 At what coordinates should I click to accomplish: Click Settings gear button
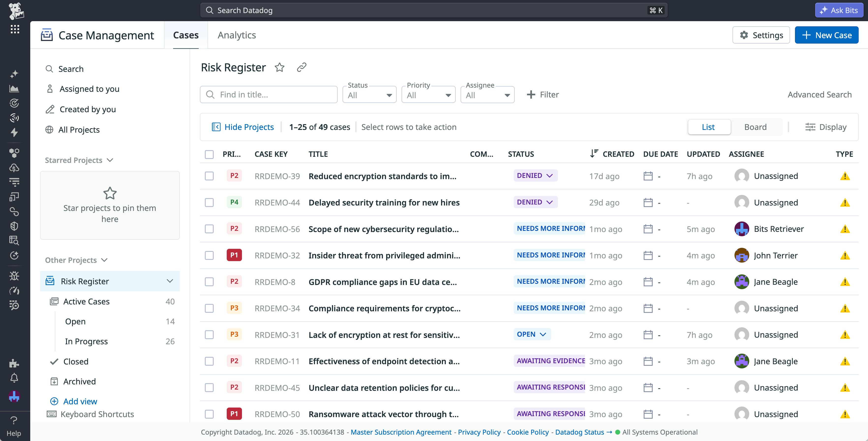pyautogui.click(x=761, y=35)
